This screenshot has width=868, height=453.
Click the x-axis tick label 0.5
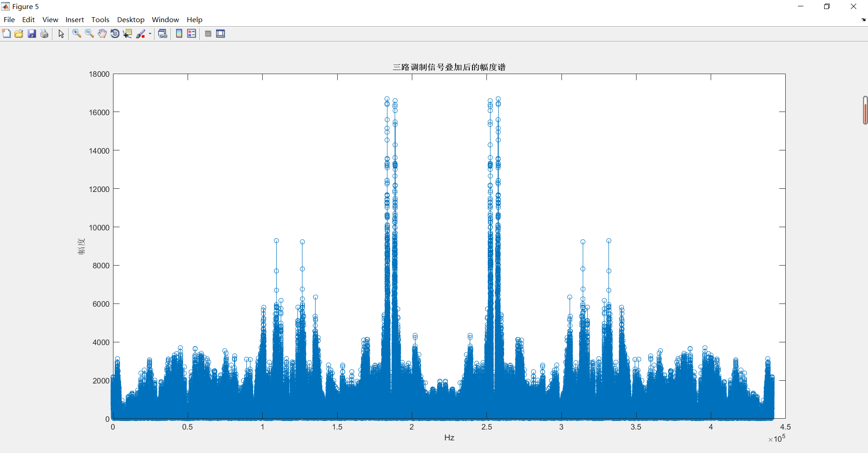click(x=188, y=427)
